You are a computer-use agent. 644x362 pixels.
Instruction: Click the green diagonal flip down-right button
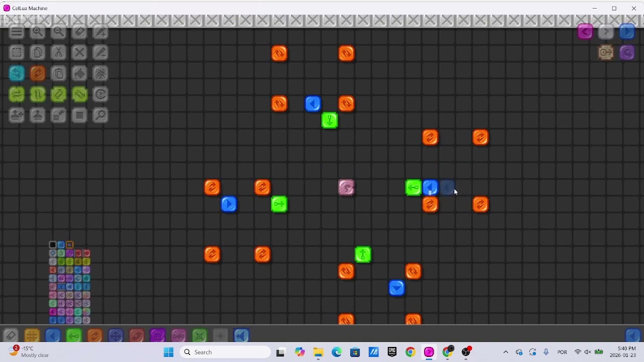point(79,95)
